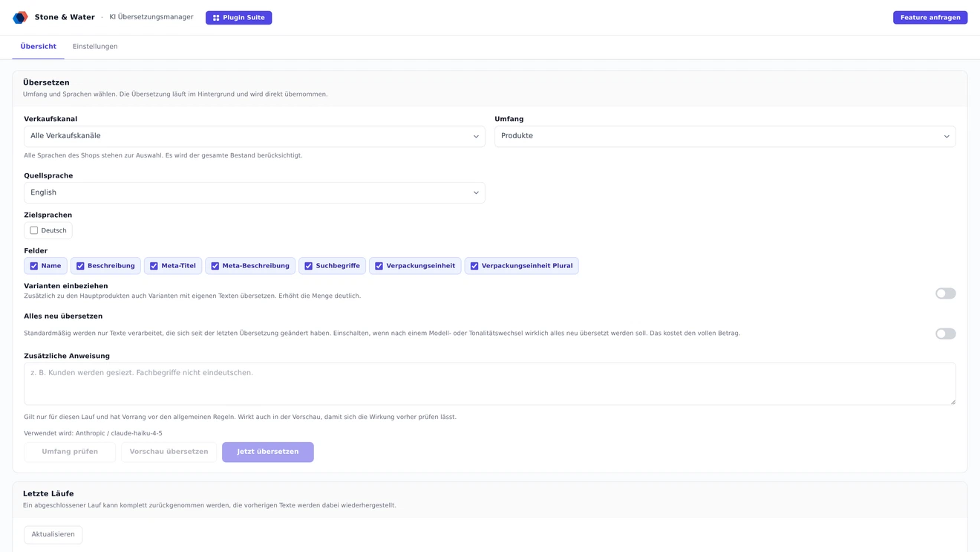This screenshot has width=980, height=552.
Task: Open the Plugin Suite grid button
Action: coord(238,18)
